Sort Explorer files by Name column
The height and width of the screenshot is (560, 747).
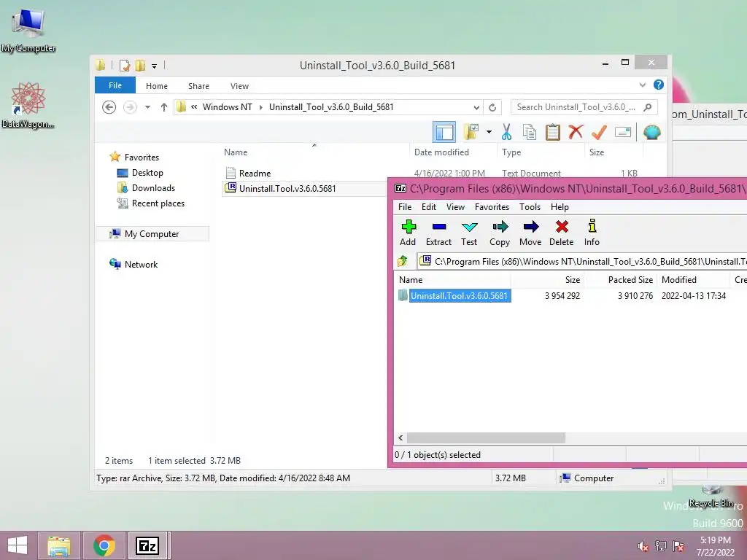point(314,152)
